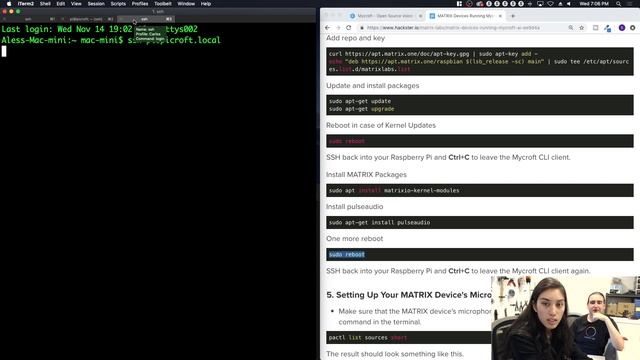Click the volume icon in the menu bar
Image resolution: width=640 pixels, height=360 pixels.
pos(569,4)
